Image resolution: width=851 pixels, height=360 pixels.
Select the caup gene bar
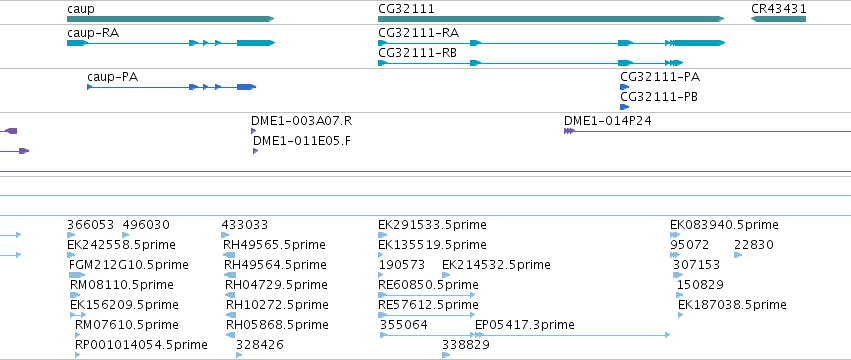click(x=170, y=19)
